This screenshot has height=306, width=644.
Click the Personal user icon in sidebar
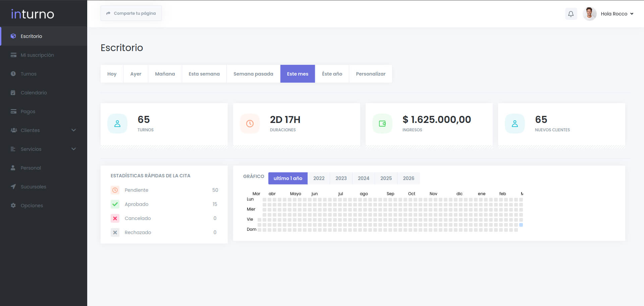13,168
